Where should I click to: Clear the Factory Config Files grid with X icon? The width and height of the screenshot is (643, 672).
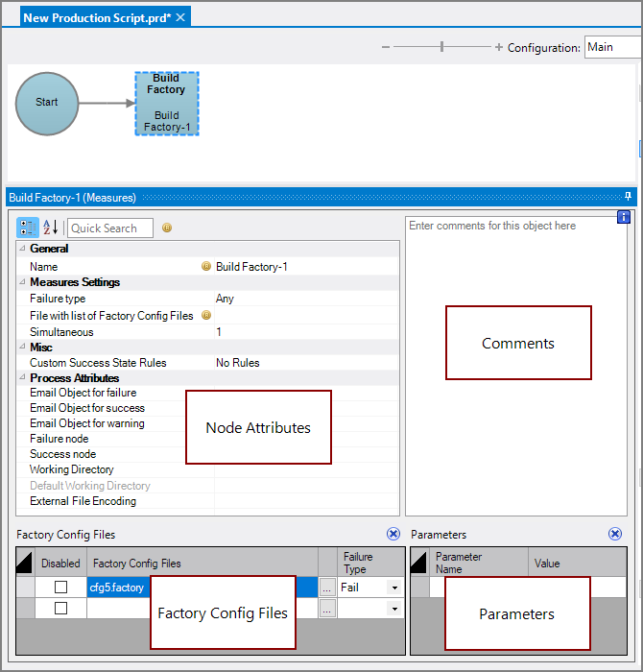point(393,534)
